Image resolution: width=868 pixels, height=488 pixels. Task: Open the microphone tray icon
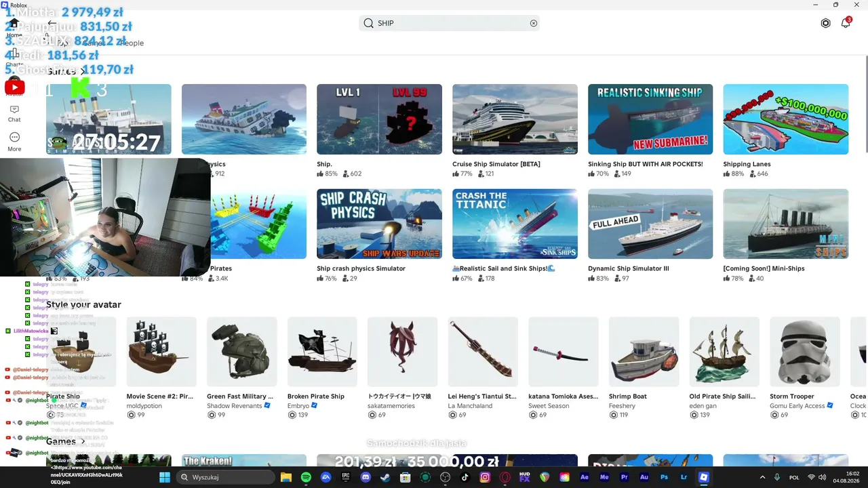(x=777, y=477)
